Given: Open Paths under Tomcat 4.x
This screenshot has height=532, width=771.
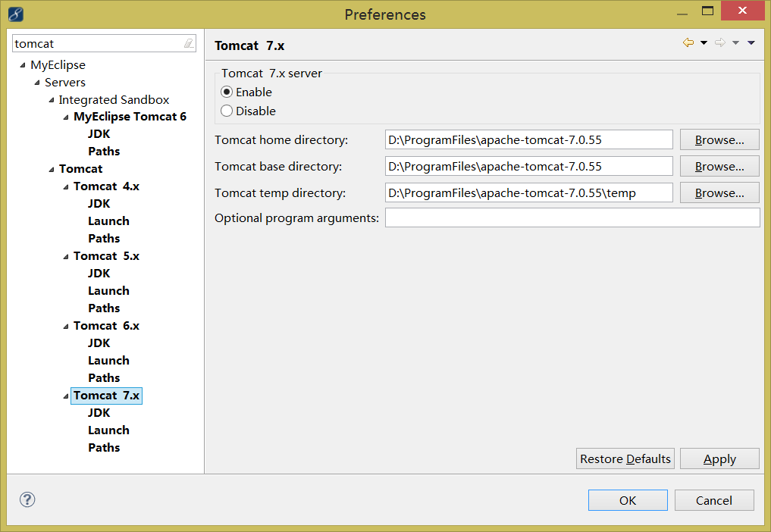Looking at the screenshot, I should [x=104, y=239].
